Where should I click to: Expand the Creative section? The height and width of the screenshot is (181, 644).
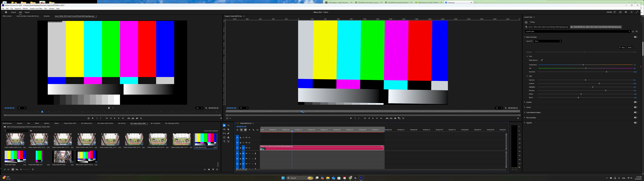(x=525, y=102)
